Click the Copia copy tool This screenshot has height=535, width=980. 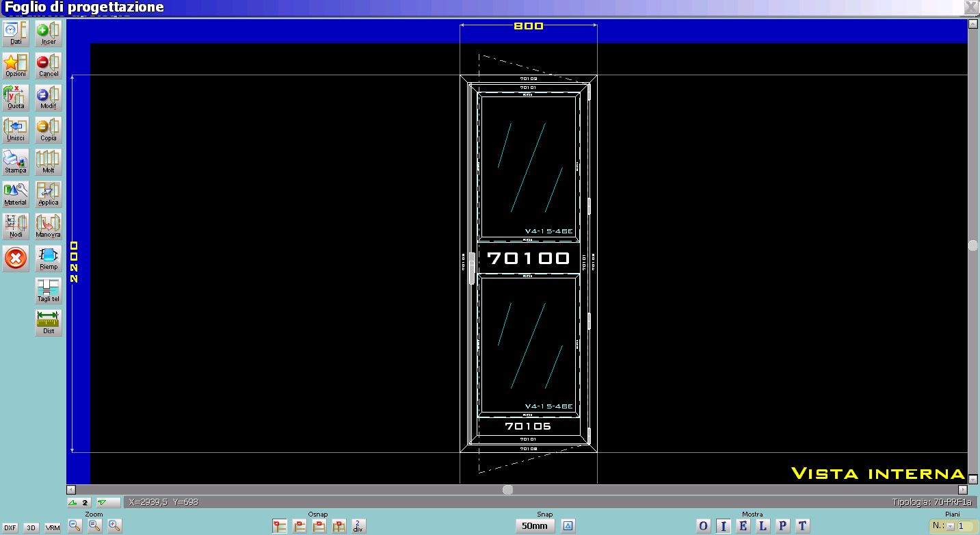point(49,129)
